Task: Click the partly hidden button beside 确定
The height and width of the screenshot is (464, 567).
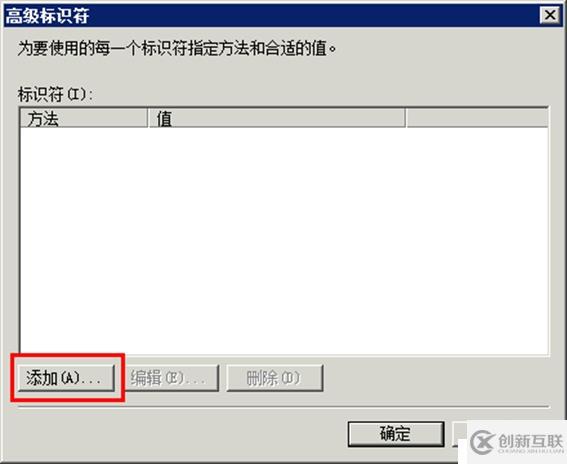Action: (x=460, y=432)
